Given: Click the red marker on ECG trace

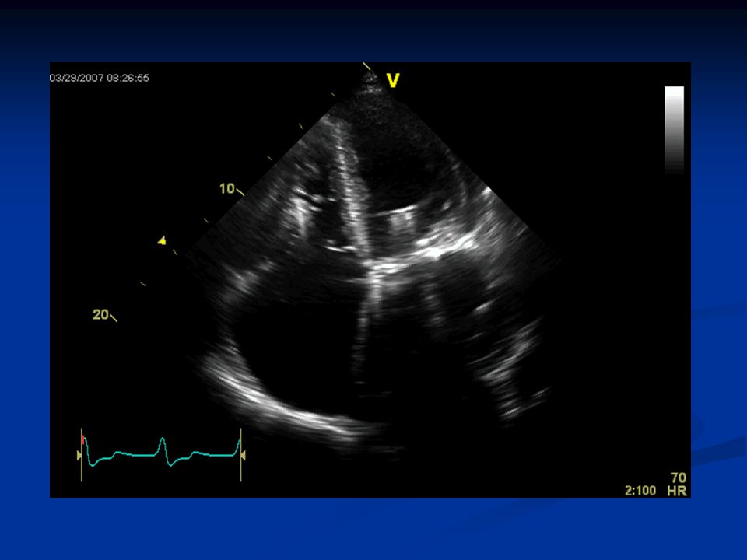Looking at the screenshot, I should [x=83, y=439].
